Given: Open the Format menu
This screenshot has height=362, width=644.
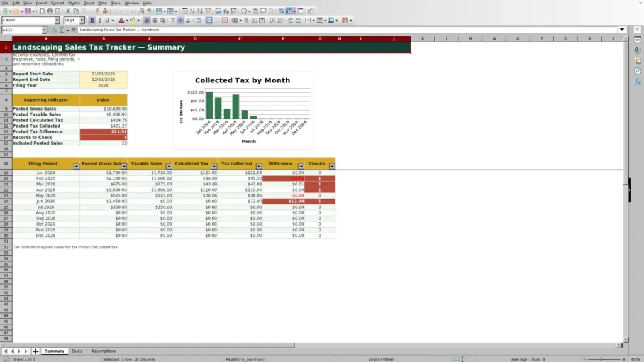Looking at the screenshot, I should [57, 3].
